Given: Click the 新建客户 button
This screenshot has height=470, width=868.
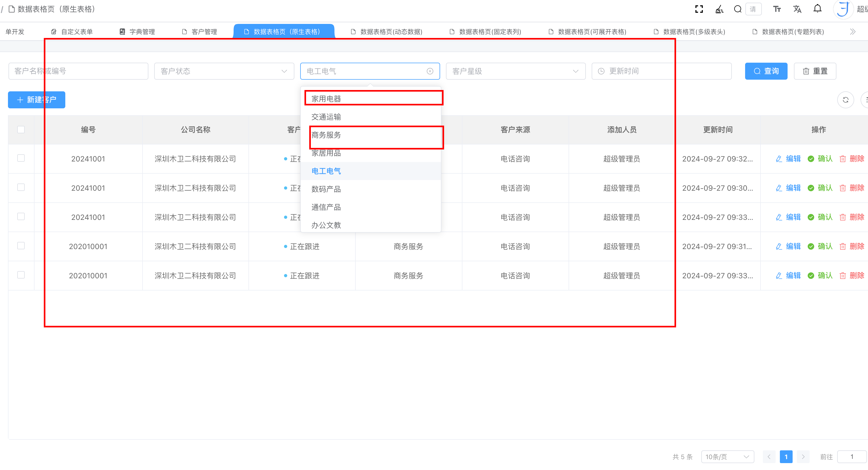Looking at the screenshot, I should tap(36, 100).
